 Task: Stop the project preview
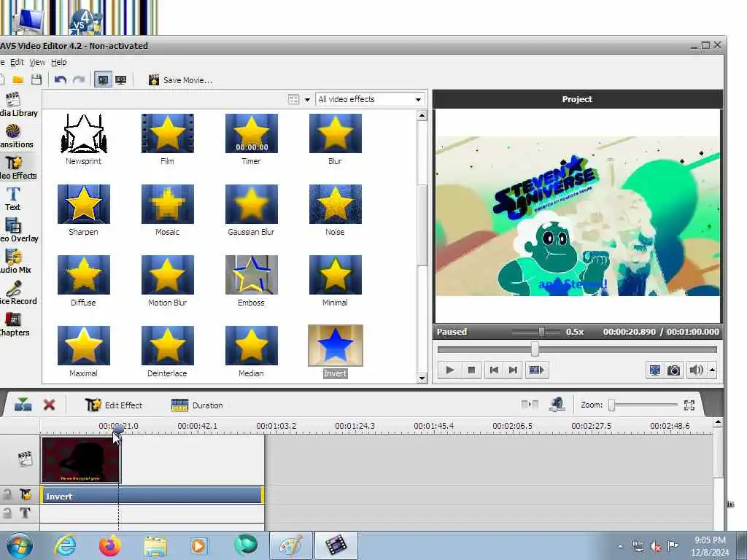point(472,370)
